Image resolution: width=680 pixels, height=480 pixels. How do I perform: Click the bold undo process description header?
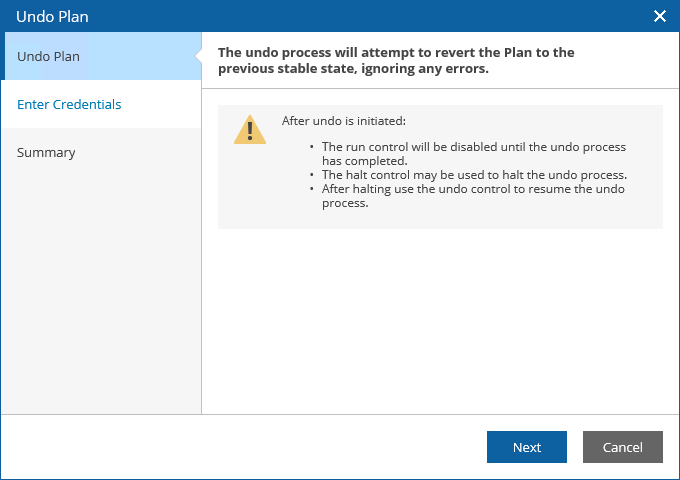point(396,60)
